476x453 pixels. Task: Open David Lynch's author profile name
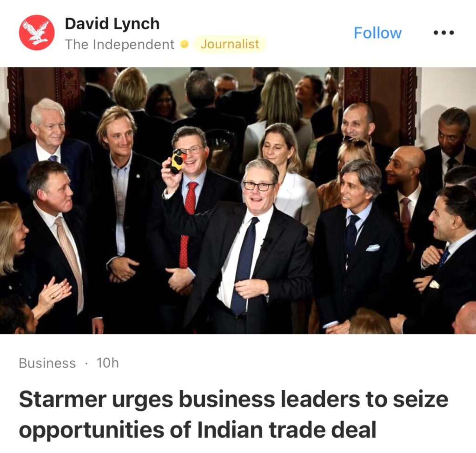click(112, 24)
